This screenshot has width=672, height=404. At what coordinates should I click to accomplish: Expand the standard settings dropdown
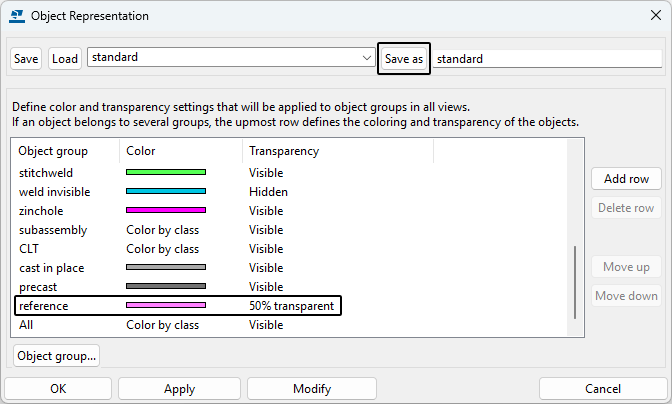[x=367, y=59]
